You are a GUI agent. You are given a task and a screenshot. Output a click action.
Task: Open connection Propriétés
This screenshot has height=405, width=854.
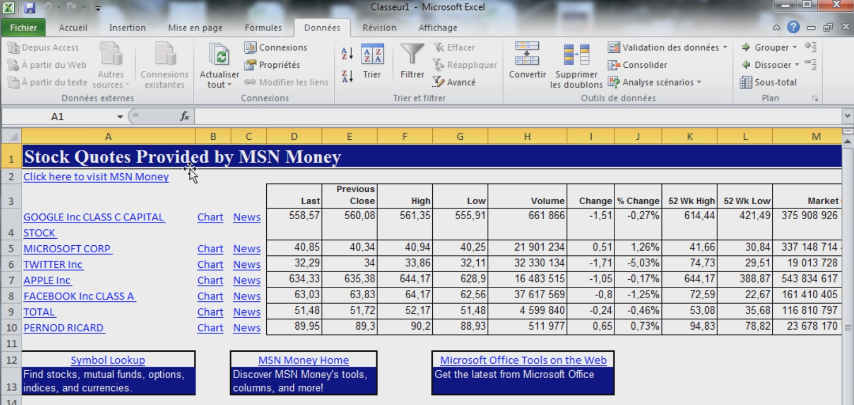[272, 65]
